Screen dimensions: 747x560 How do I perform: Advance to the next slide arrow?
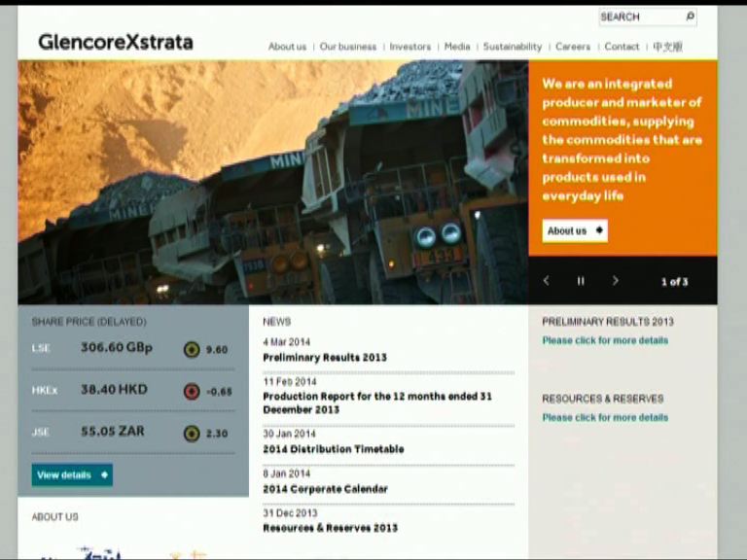[615, 281]
